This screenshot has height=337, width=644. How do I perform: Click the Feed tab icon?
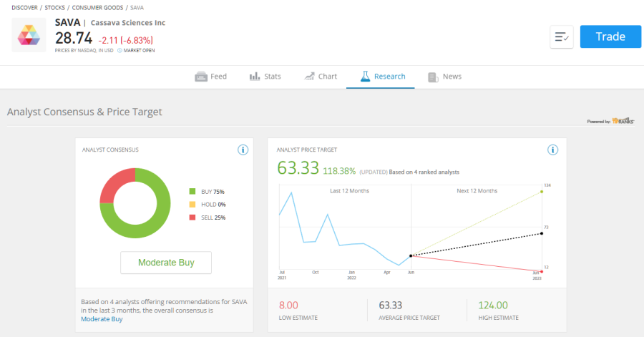(201, 77)
